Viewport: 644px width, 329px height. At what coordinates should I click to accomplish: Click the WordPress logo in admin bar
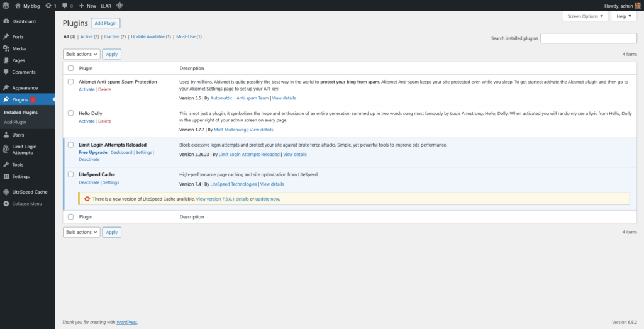pos(6,6)
